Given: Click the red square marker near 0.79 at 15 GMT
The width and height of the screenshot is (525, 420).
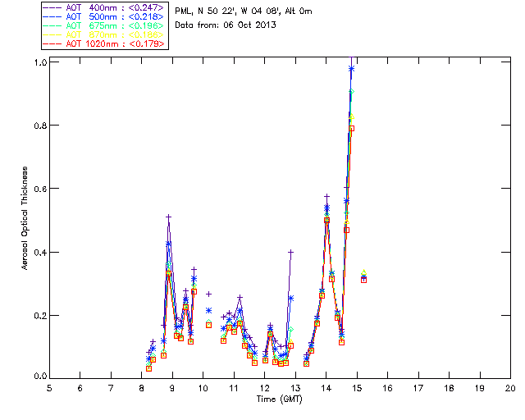Looking at the screenshot, I should pos(351,128).
